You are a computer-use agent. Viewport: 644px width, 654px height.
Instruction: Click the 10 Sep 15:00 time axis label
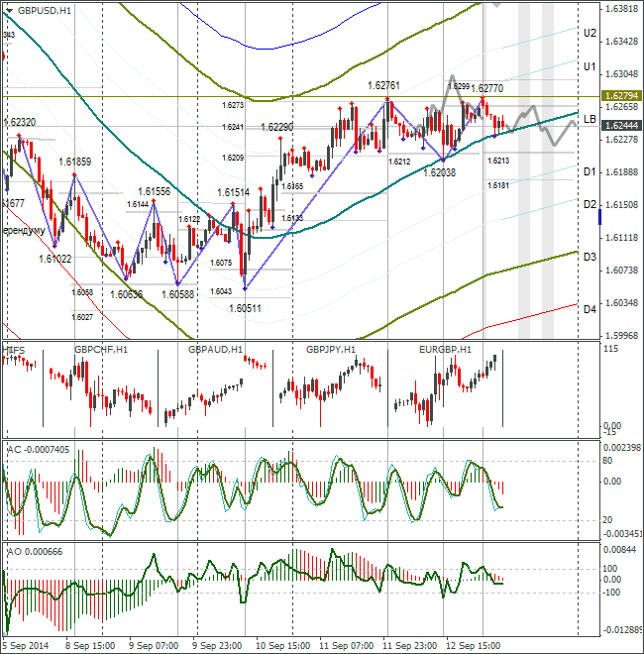(282, 645)
